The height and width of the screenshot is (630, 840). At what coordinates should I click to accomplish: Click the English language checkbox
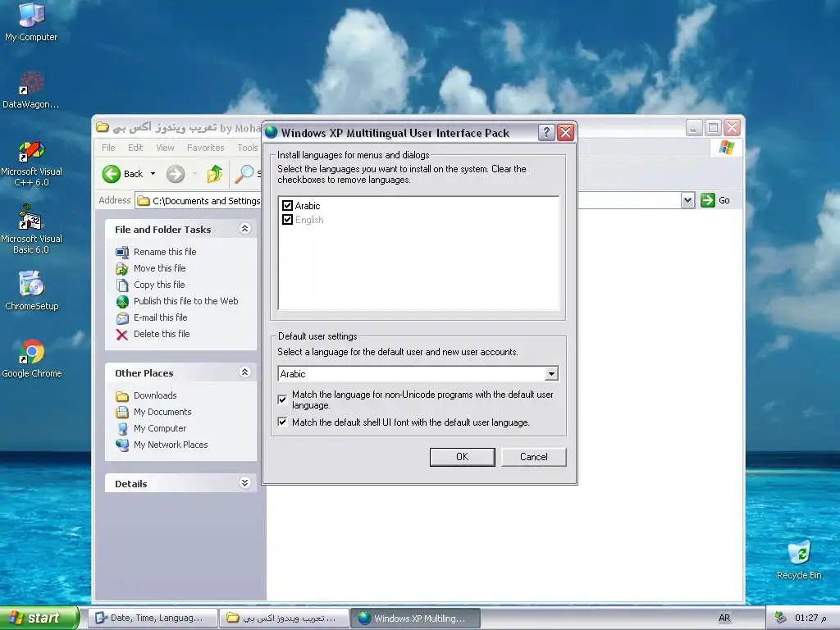(x=287, y=220)
